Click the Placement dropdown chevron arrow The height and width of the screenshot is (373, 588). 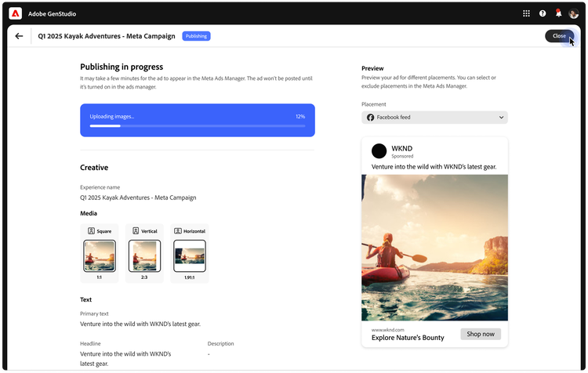coord(501,118)
